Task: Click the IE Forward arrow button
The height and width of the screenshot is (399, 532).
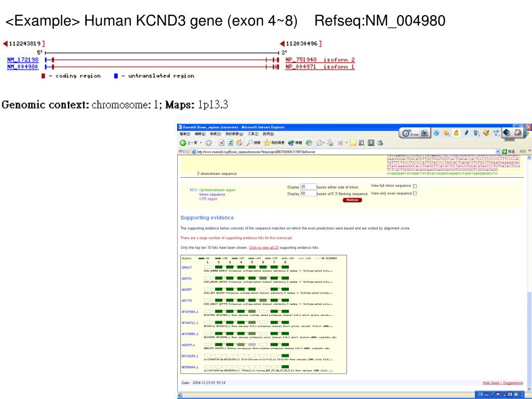Action: pyautogui.click(x=208, y=143)
